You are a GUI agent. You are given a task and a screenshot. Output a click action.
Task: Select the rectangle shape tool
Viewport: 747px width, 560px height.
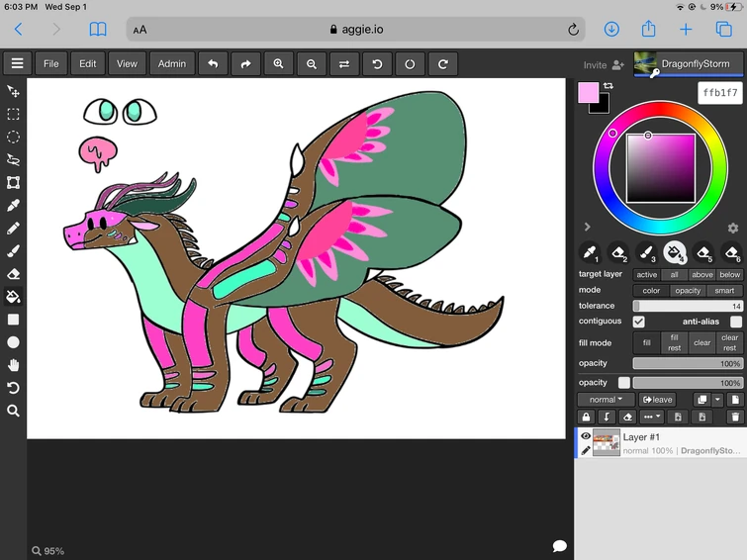[13, 320]
